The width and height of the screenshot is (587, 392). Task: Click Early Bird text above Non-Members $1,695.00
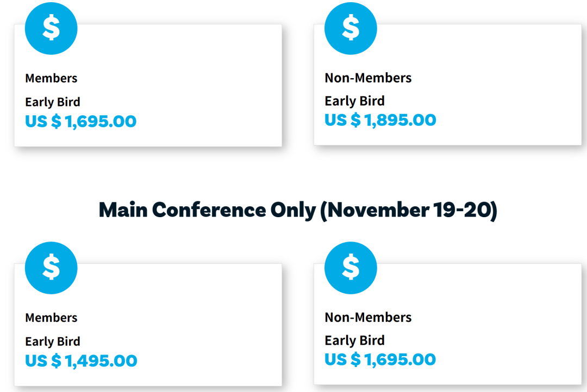click(x=354, y=341)
